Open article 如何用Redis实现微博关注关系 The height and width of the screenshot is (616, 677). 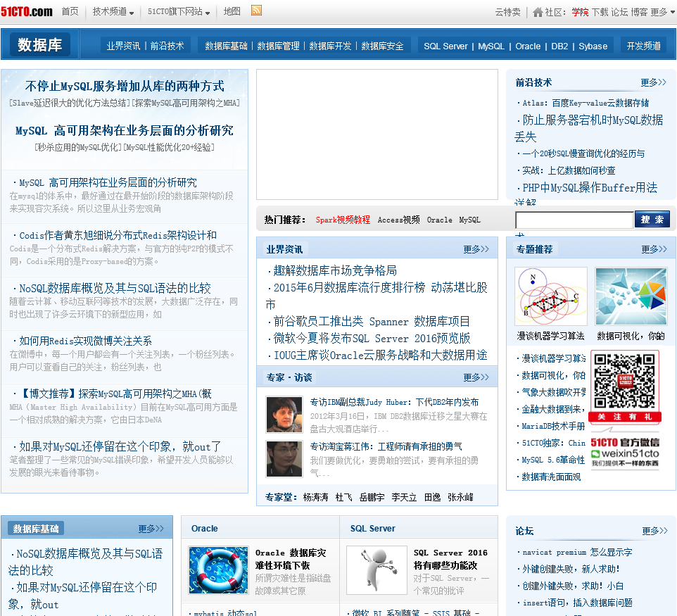(85, 341)
